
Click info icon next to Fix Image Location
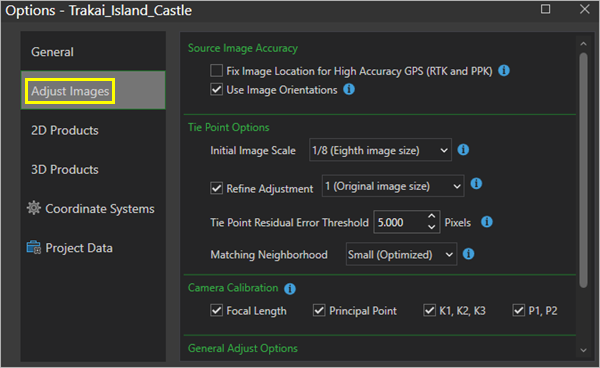[x=504, y=71]
